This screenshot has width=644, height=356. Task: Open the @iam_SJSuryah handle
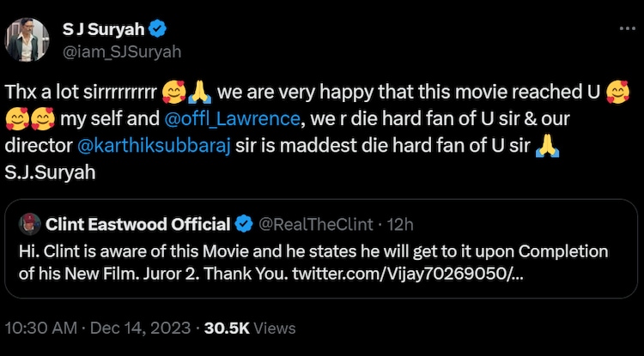coord(121,51)
